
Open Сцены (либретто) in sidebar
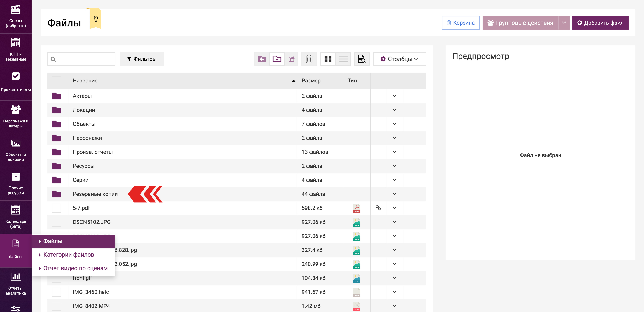(x=16, y=16)
